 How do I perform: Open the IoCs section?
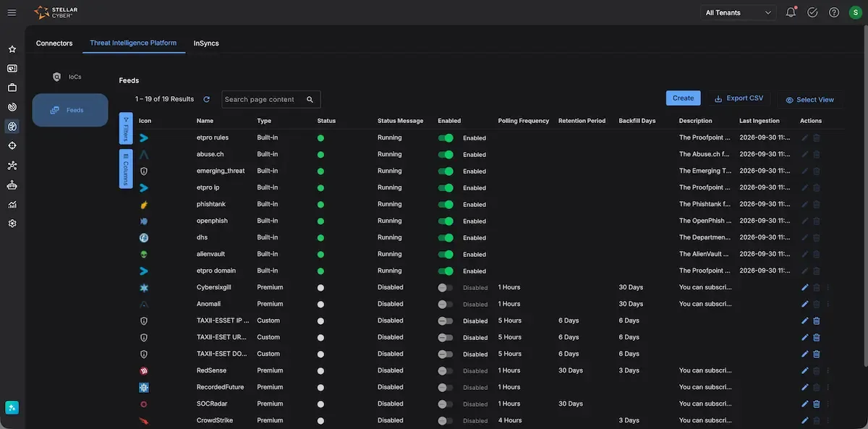69,77
